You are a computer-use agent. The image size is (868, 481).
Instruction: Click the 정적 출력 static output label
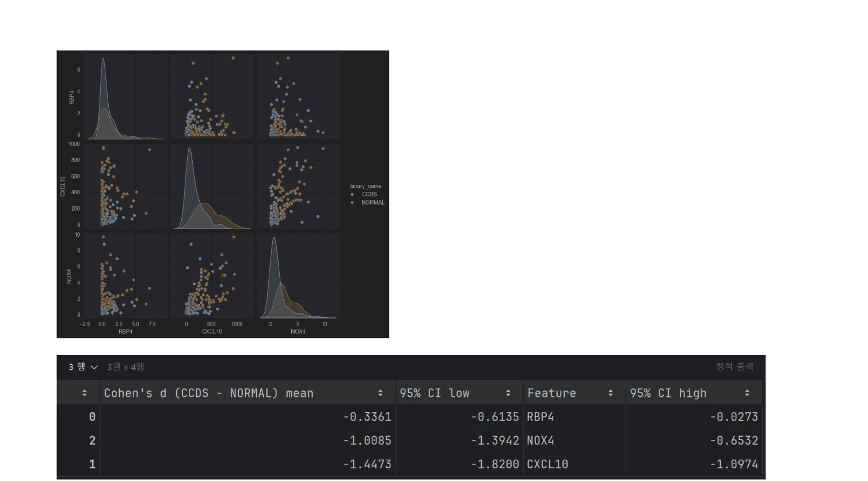(734, 366)
